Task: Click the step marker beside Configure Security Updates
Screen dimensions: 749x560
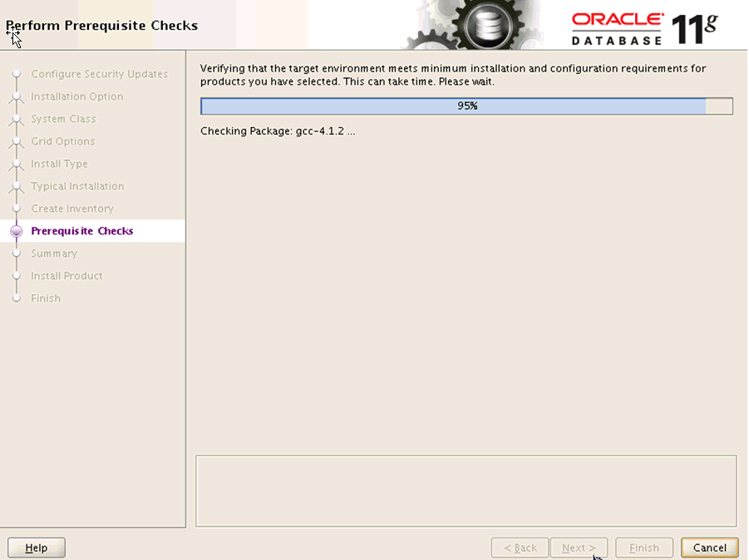Action: 17,74
